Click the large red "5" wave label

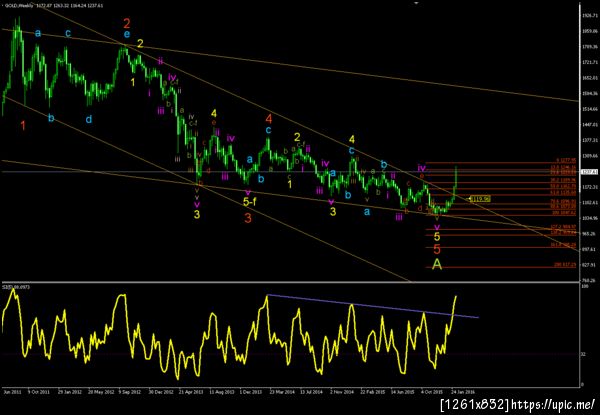[x=437, y=250]
